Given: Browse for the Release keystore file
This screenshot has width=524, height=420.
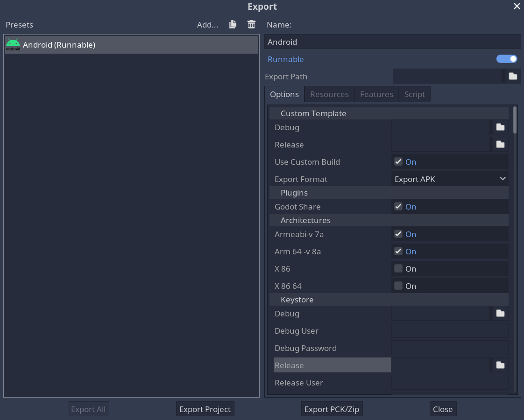Looking at the screenshot, I should point(499,364).
